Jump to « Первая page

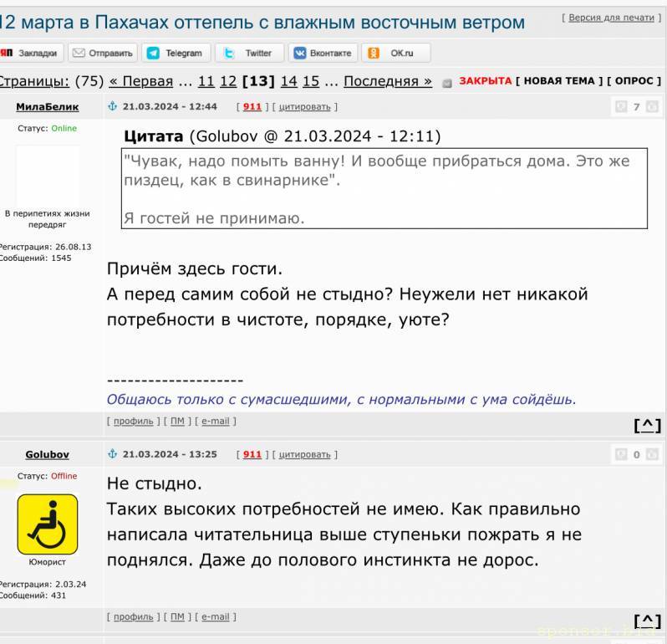(140, 81)
